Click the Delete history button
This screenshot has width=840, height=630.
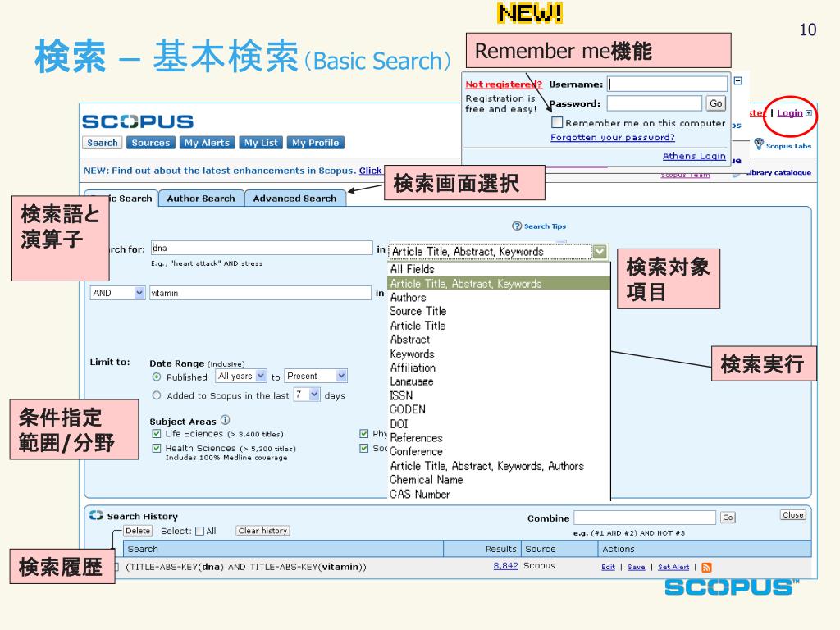(138, 531)
